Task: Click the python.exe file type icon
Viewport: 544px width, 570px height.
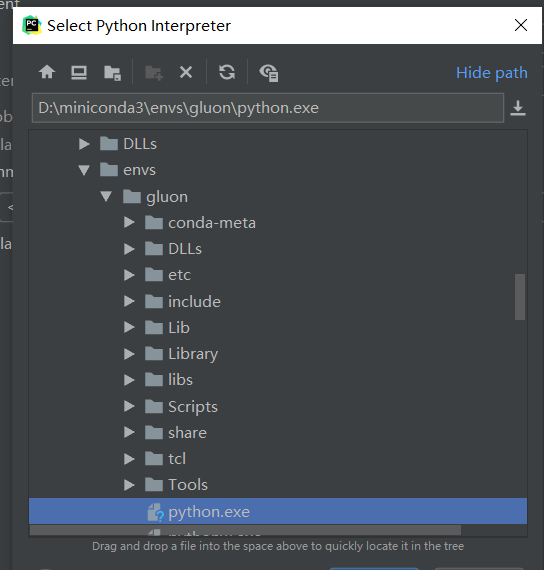Action: (155, 512)
